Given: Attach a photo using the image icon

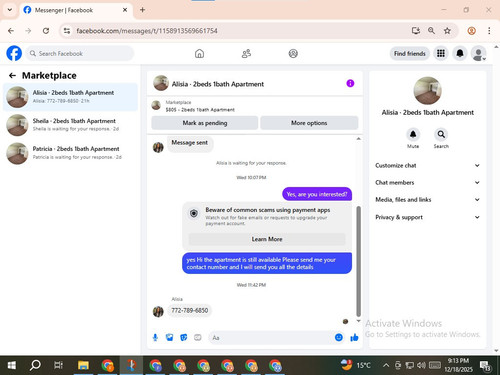Looking at the screenshot, I should (x=170, y=338).
